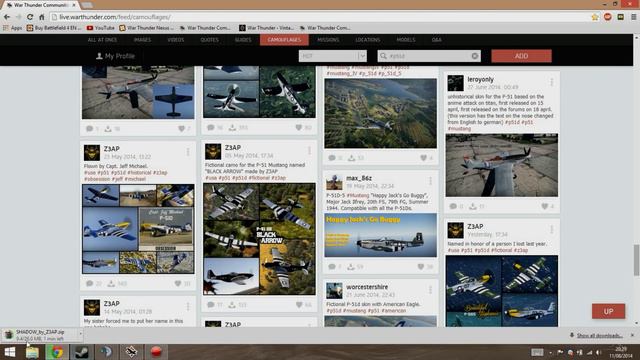The width and height of the screenshot is (640, 360).
Task: Grab the page's vertical scrollbar thumb
Action: tap(636, 260)
